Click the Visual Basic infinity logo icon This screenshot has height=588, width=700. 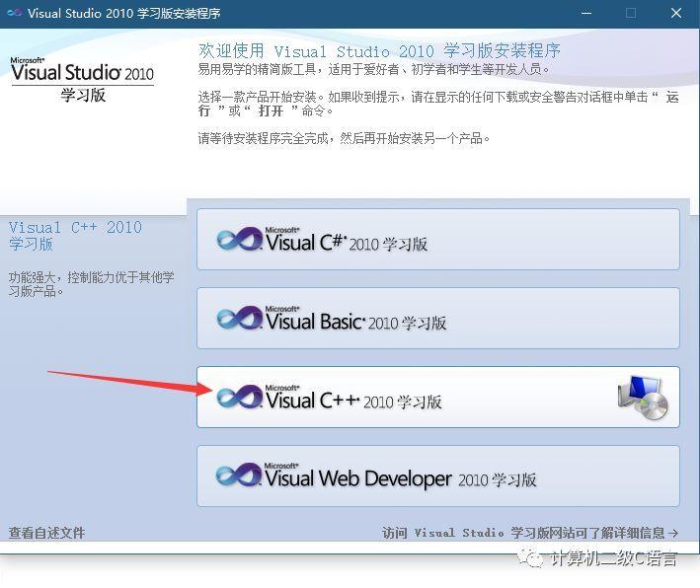point(240,318)
